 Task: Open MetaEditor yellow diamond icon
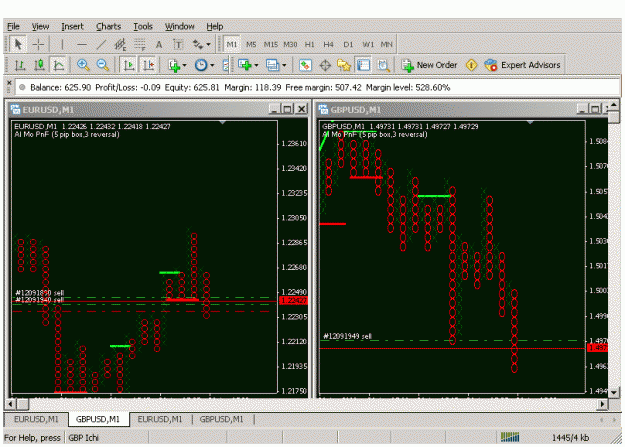(471, 65)
